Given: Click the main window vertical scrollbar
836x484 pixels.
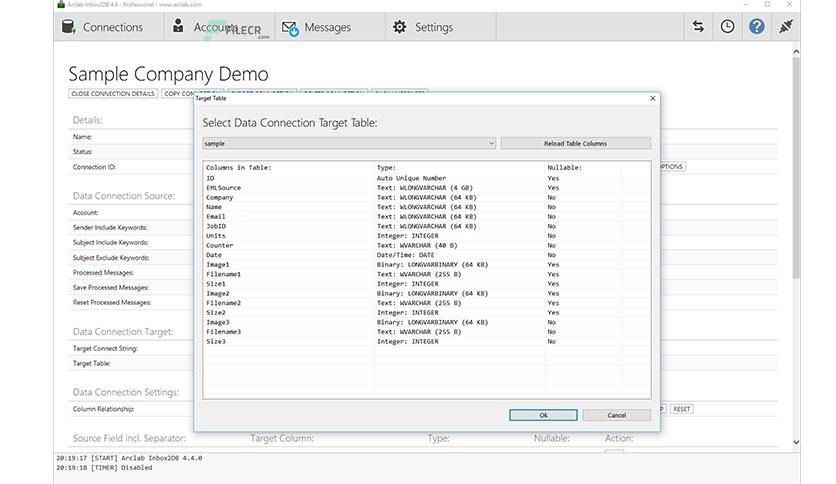Looking at the screenshot, I should point(796,168).
